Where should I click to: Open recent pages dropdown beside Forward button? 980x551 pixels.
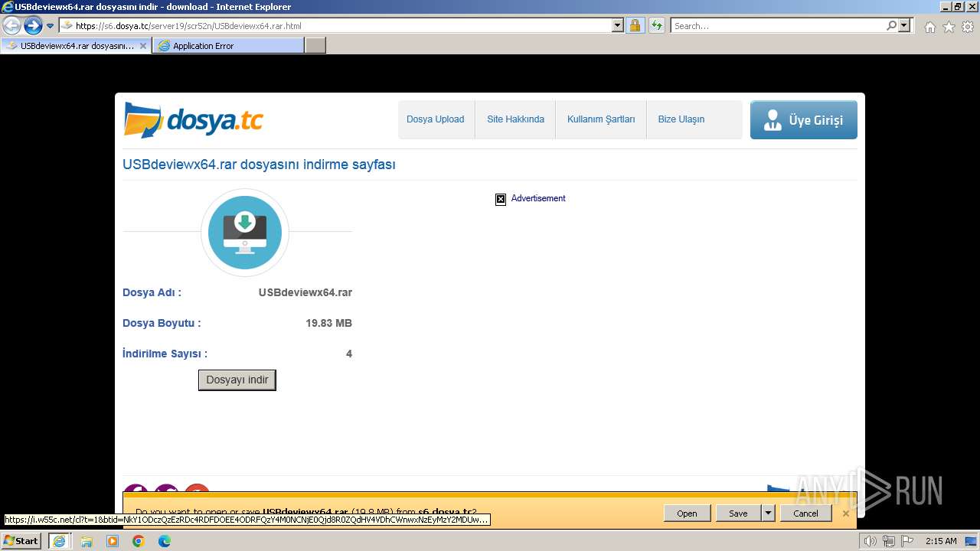click(50, 26)
